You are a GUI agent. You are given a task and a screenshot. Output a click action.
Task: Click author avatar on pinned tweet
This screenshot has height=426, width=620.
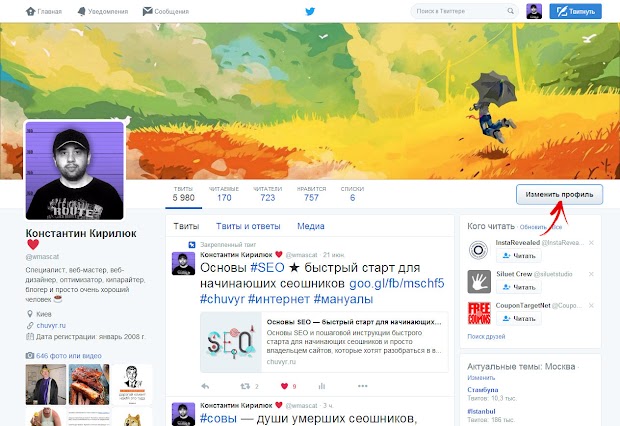coord(183,263)
